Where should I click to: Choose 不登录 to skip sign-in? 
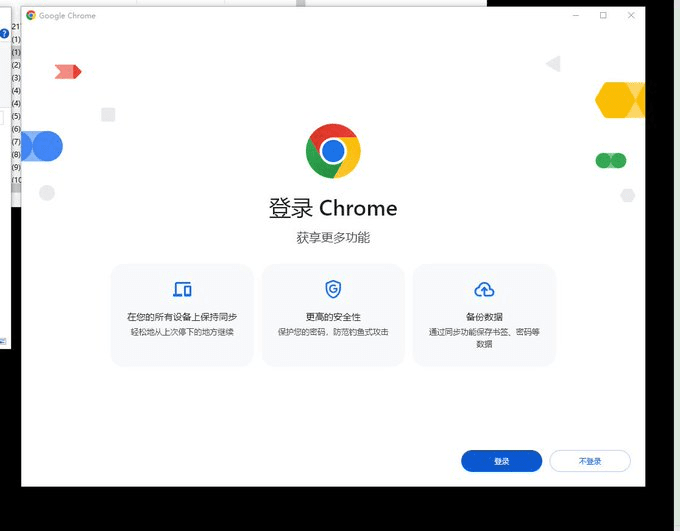click(x=590, y=461)
